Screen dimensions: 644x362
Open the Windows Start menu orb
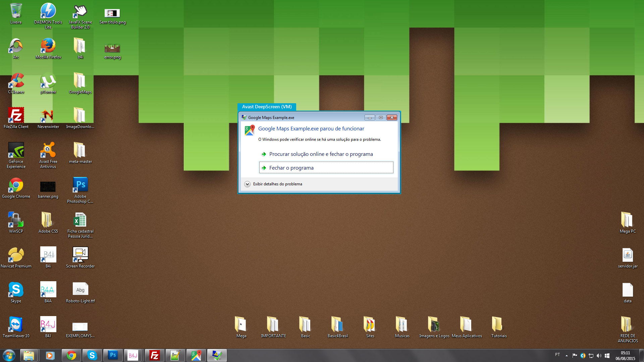tap(9, 355)
